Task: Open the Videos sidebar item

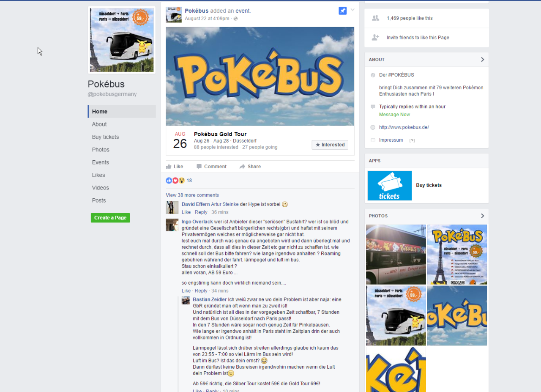Action: 101,188
